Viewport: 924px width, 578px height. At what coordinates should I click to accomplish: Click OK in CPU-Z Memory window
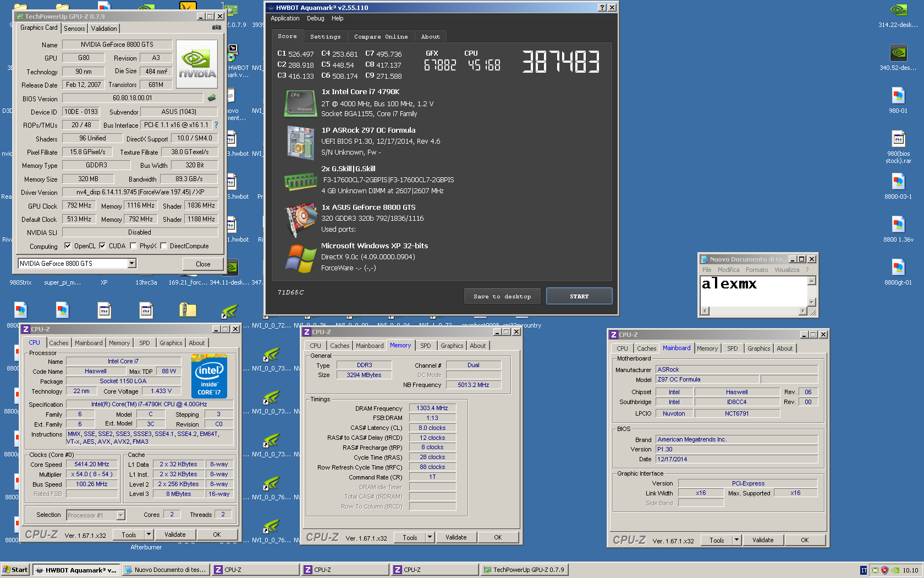498,538
